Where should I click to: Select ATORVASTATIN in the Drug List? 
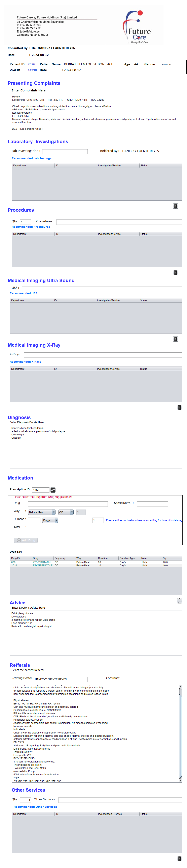click(42, 562)
